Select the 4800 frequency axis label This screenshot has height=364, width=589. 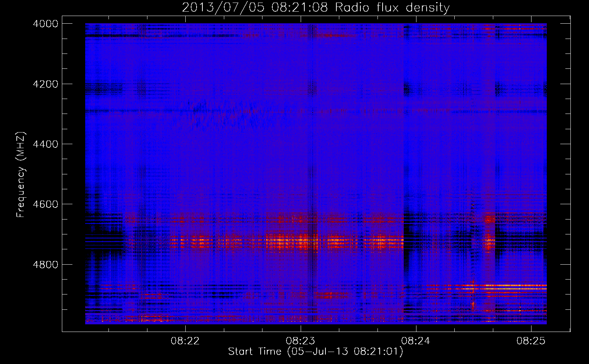(46, 265)
